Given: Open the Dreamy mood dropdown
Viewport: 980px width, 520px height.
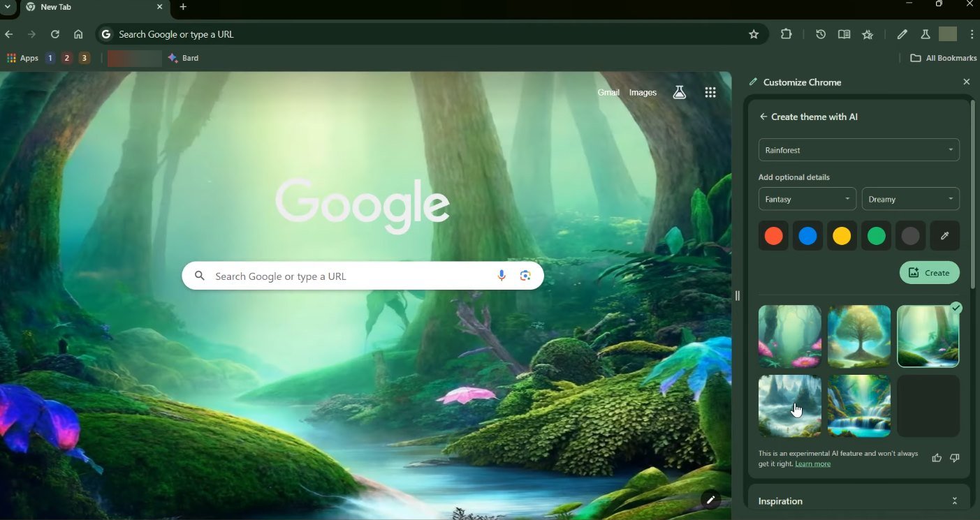Looking at the screenshot, I should pos(911,199).
